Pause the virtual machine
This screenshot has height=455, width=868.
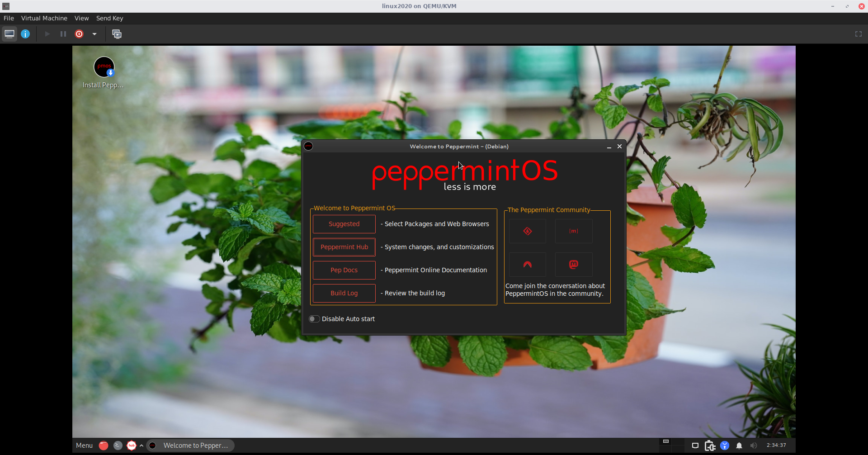pyautogui.click(x=63, y=33)
